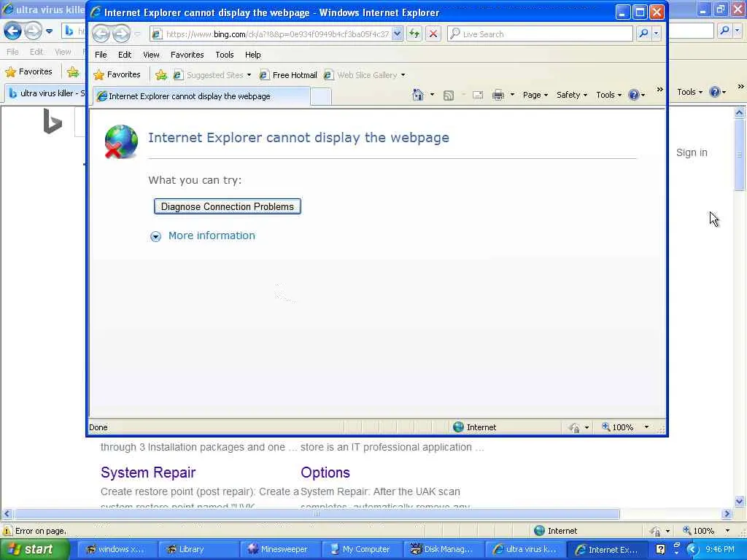Click inside the Live Search box
This screenshot has width=747, height=560.
pyautogui.click(x=540, y=34)
